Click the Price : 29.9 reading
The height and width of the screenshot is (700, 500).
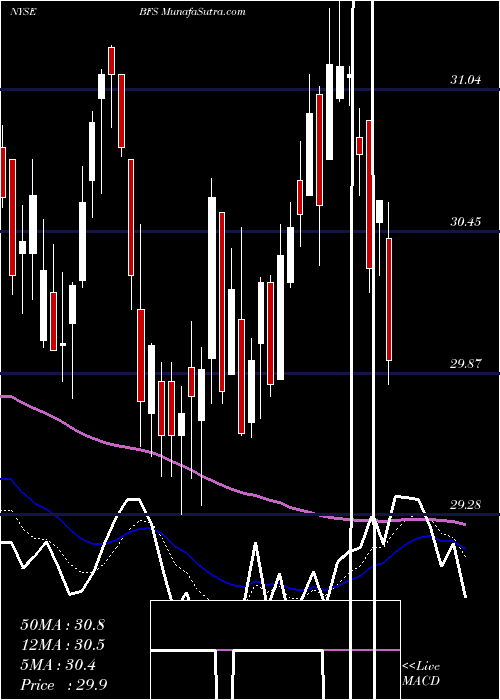63,685
